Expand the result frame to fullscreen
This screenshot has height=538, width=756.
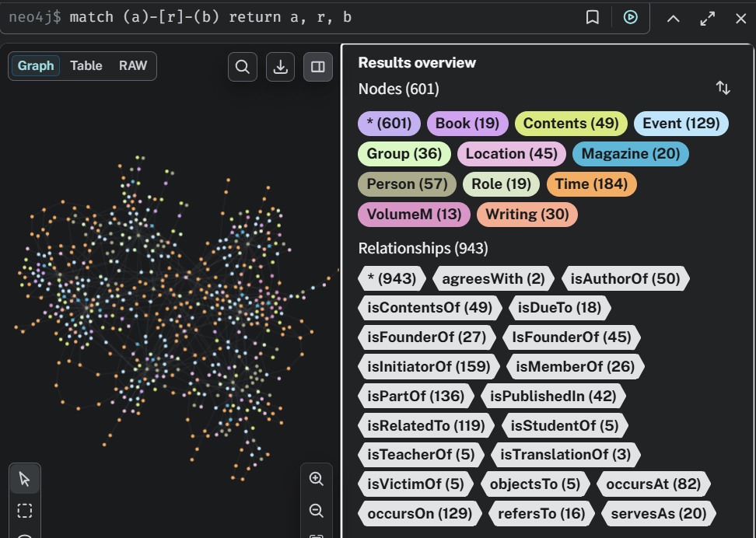tap(707, 18)
